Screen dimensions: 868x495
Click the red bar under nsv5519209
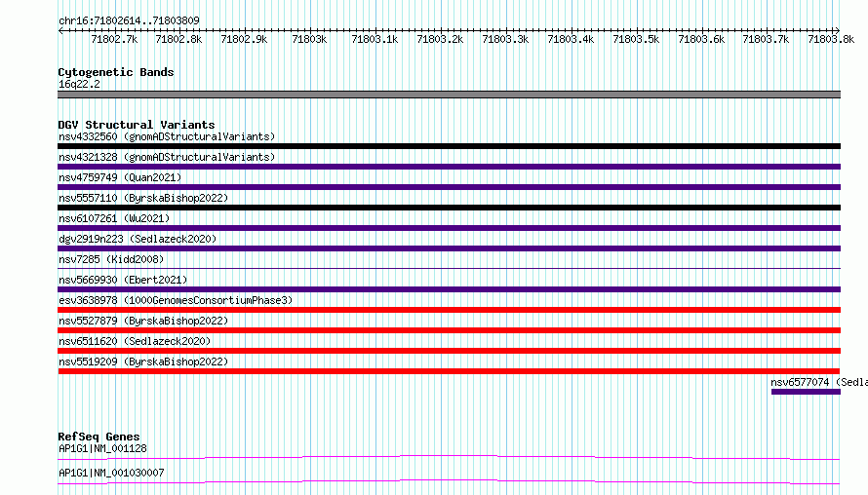[449, 371]
